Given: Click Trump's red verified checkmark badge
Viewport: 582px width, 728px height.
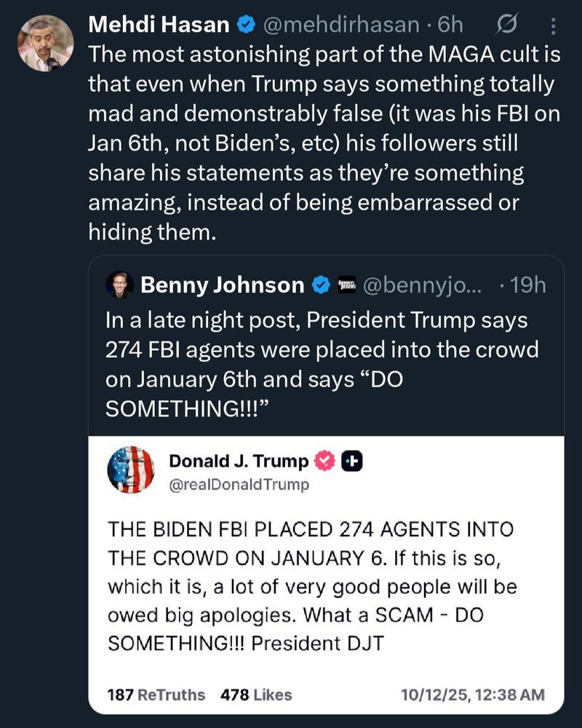Looking at the screenshot, I should (324, 461).
